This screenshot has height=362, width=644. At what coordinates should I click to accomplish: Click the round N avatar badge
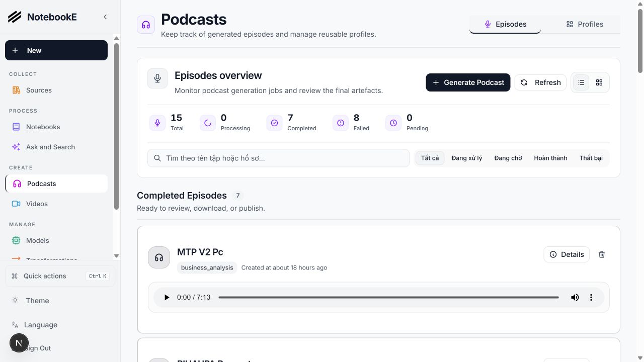(19, 343)
